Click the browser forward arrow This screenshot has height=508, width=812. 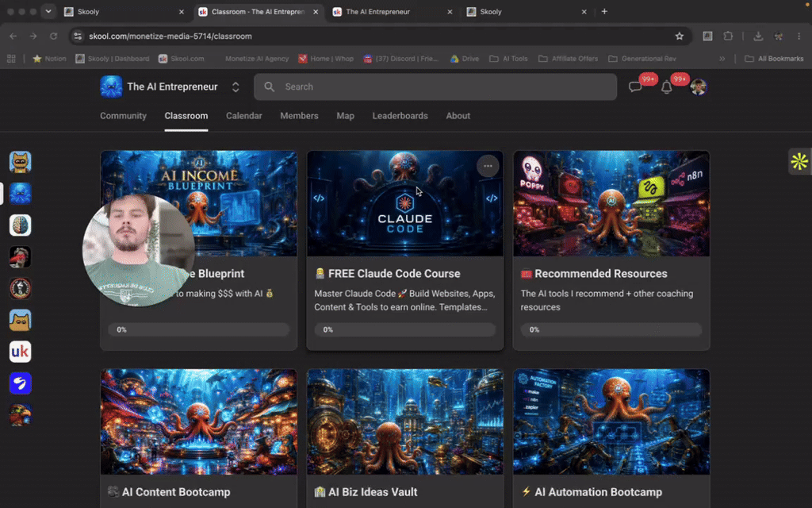pos(33,36)
